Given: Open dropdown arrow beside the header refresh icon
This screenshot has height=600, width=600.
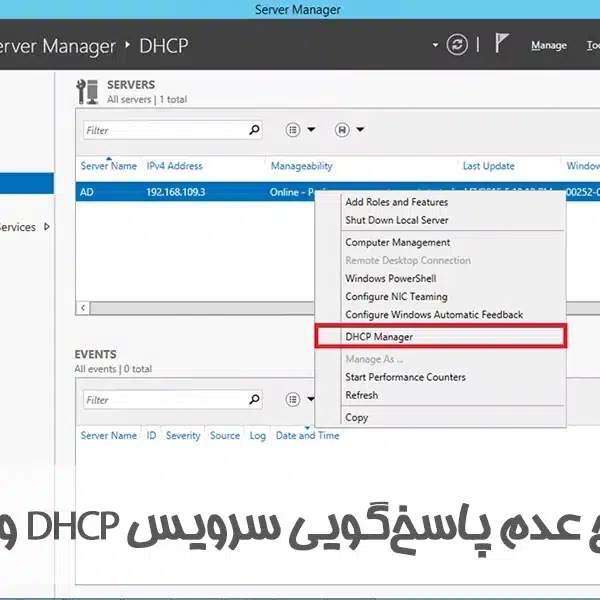Looking at the screenshot, I should coord(435,45).
